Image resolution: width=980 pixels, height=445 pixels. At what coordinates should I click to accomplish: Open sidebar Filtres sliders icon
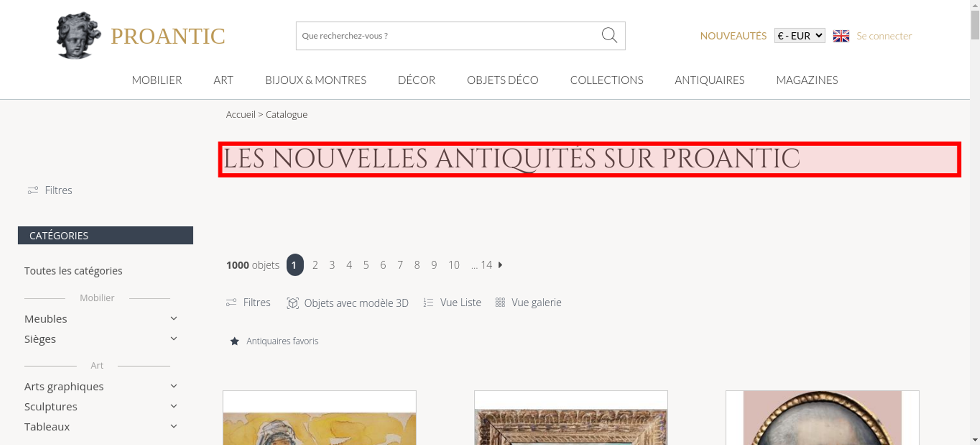33,190
